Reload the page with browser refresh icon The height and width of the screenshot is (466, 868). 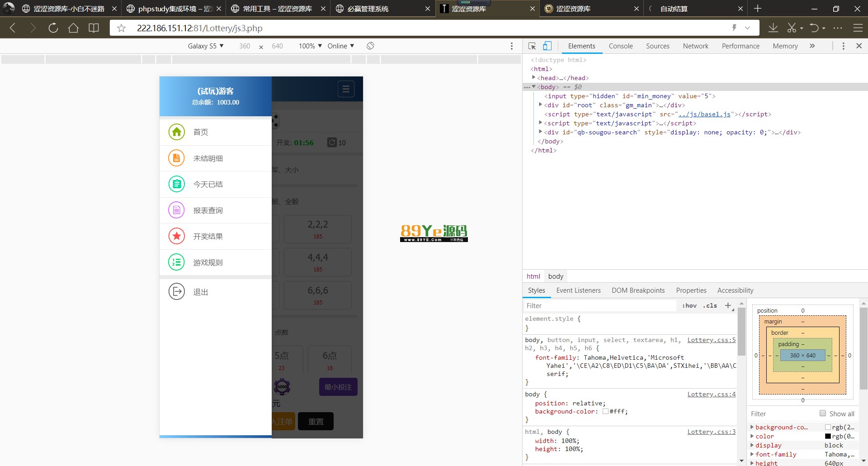click(53, 28)
